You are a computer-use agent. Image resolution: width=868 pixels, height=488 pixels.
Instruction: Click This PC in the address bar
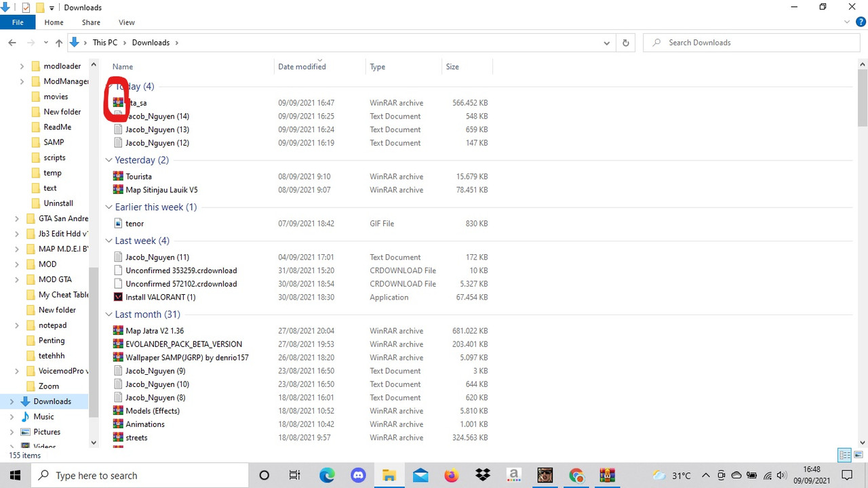[105, 43]
